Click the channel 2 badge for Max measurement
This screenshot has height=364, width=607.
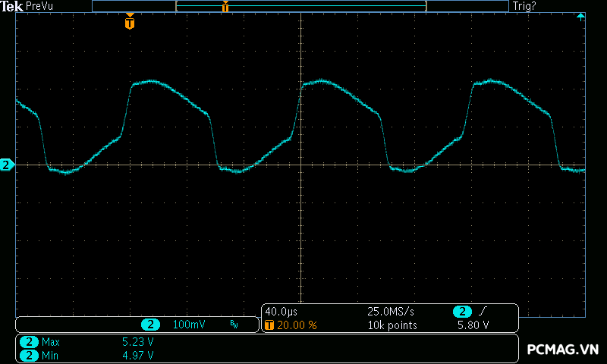29,342
